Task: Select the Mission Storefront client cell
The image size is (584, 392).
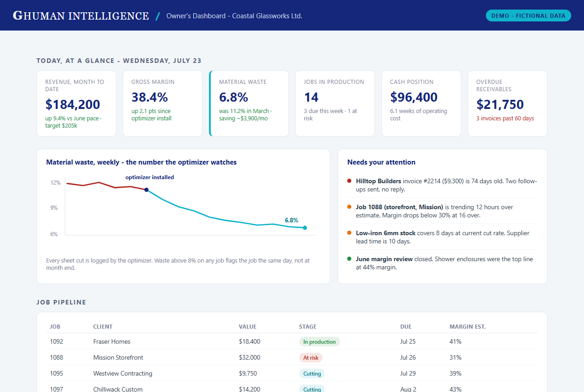Action: pos(118,357)
